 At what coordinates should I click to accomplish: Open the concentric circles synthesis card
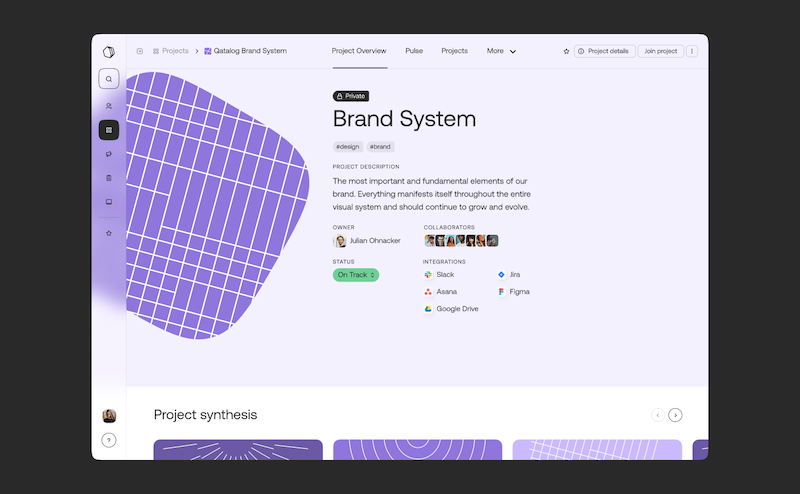point(417,450)
